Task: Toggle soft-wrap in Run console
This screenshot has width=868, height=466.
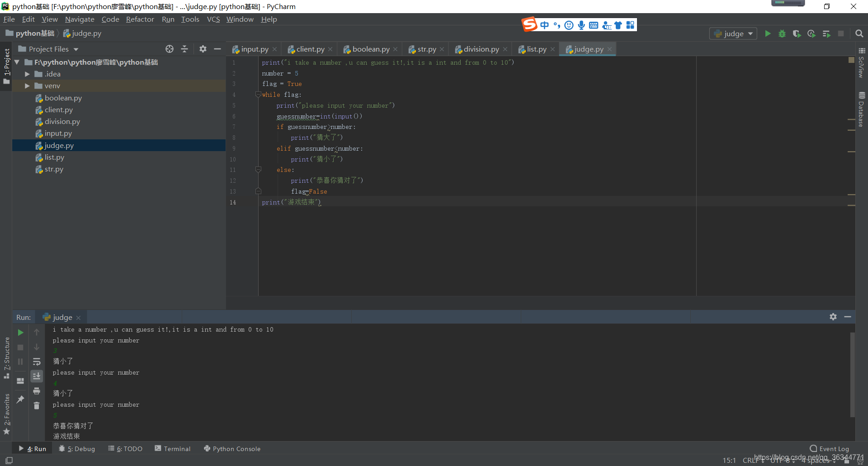Action: point(37,361)
